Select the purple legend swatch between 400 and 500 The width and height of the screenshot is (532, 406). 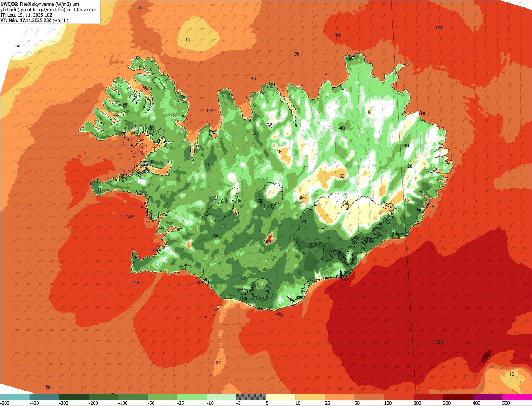point(488,397)
